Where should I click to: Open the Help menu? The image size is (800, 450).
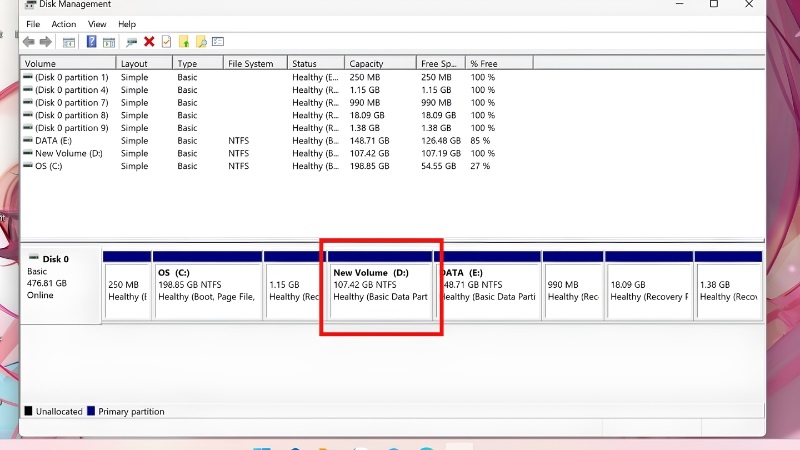pos(127,24)
